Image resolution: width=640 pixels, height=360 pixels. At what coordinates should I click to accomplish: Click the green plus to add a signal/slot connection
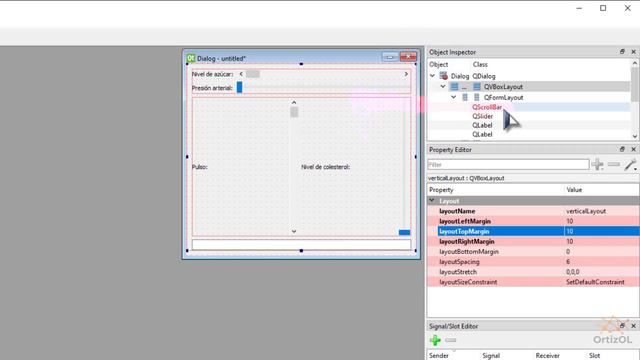[435, 340]
